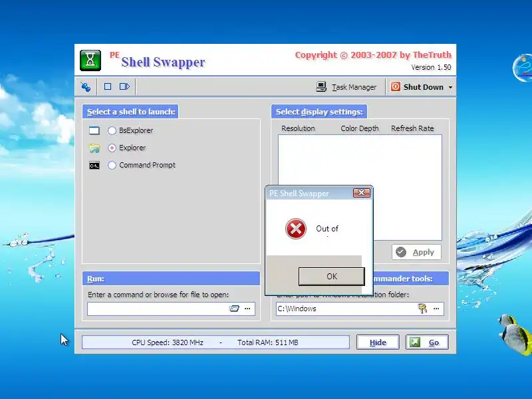Image resolution: width=532 pixels, height=399 pixels.
Task: Click the CPU Speed and RAM status bar
Action: [x=215, y=342]
